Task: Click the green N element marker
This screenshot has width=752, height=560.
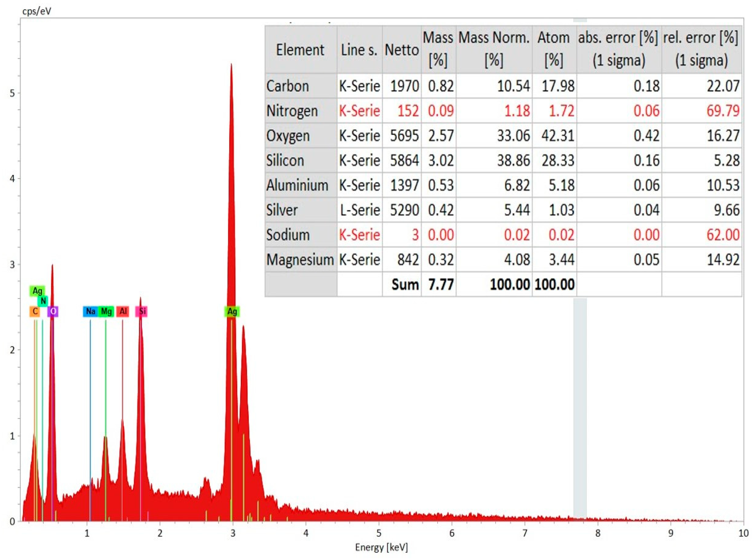Action: (43, 301)
